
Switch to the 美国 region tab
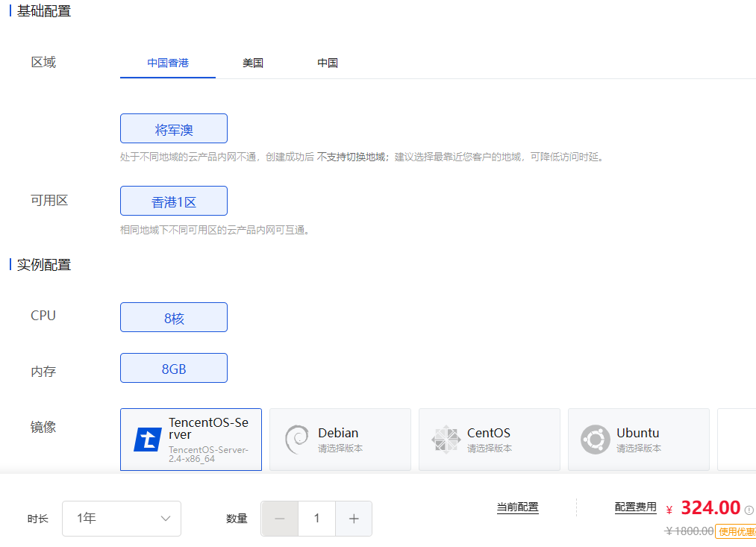click(253, 63)
